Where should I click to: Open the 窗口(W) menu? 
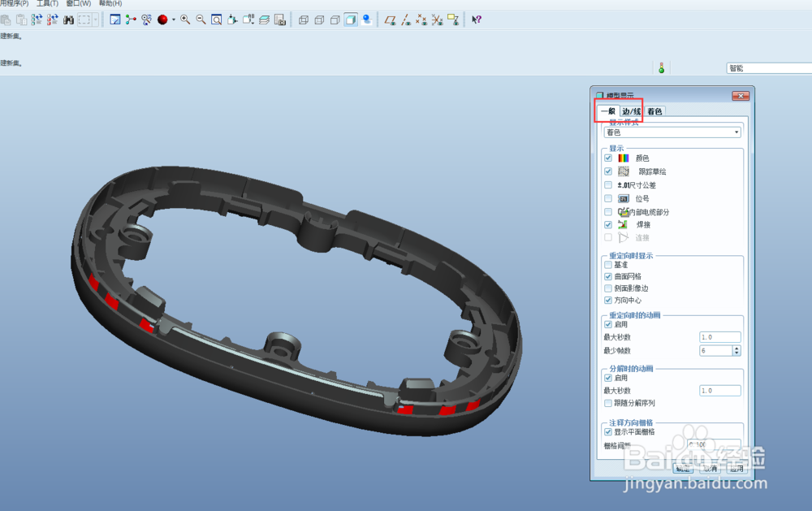coord(79,3)
